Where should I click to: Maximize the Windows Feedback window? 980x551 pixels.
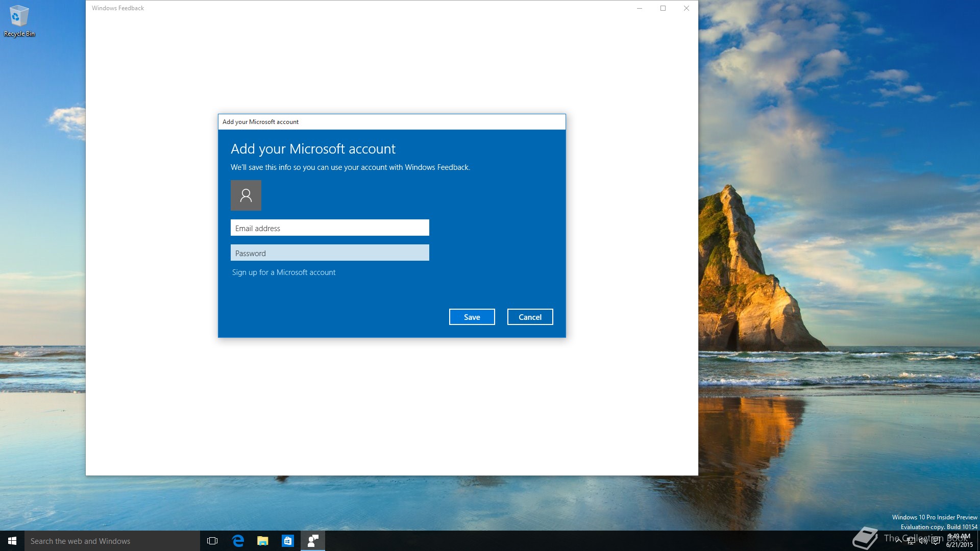tap(663, 8)
